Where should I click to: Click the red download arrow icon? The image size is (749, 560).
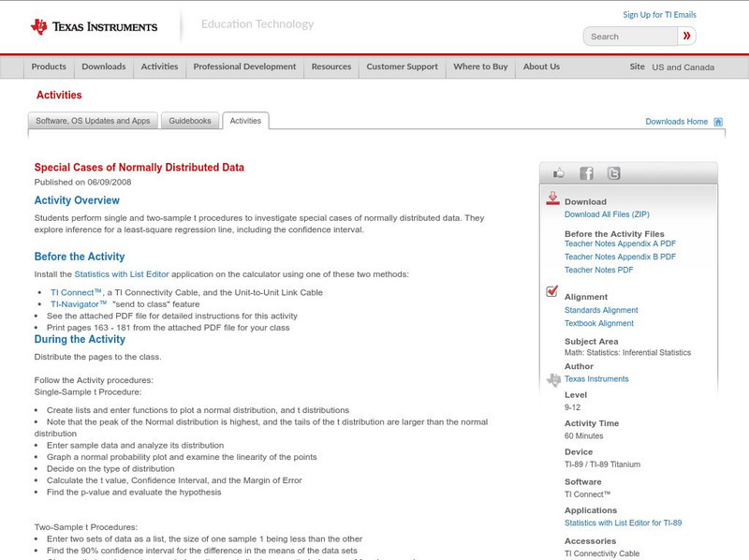(x=552, y=199)
